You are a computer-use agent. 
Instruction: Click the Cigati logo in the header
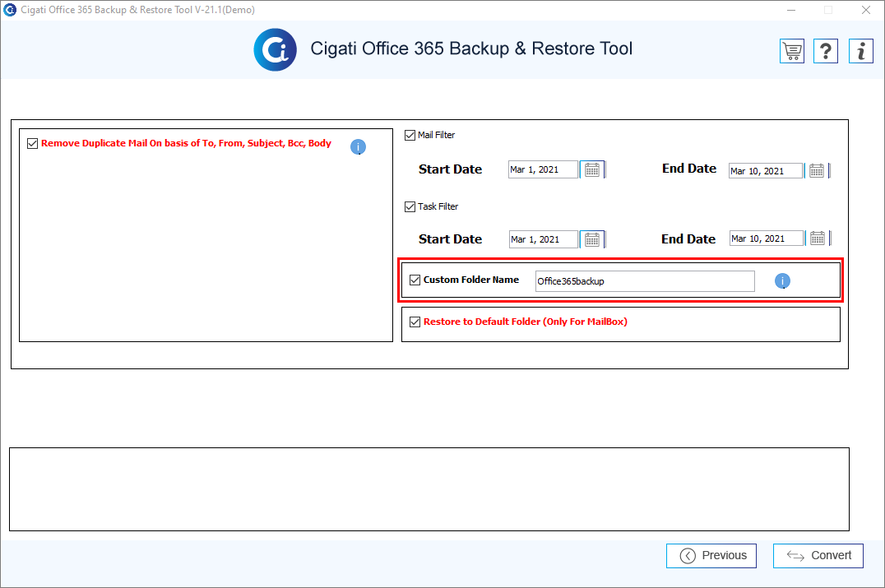click(x=275, y=49)
